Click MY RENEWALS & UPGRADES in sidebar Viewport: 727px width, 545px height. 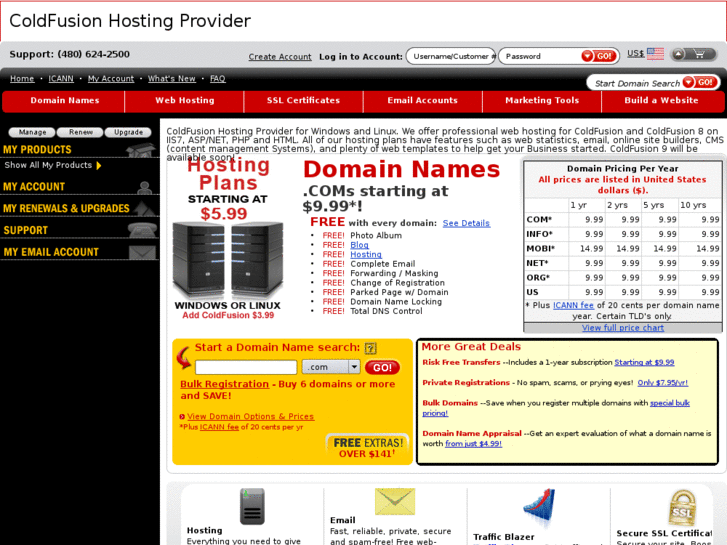(66, 208)
